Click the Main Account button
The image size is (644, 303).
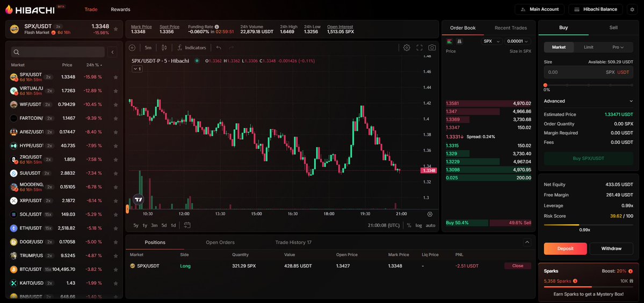539,10
